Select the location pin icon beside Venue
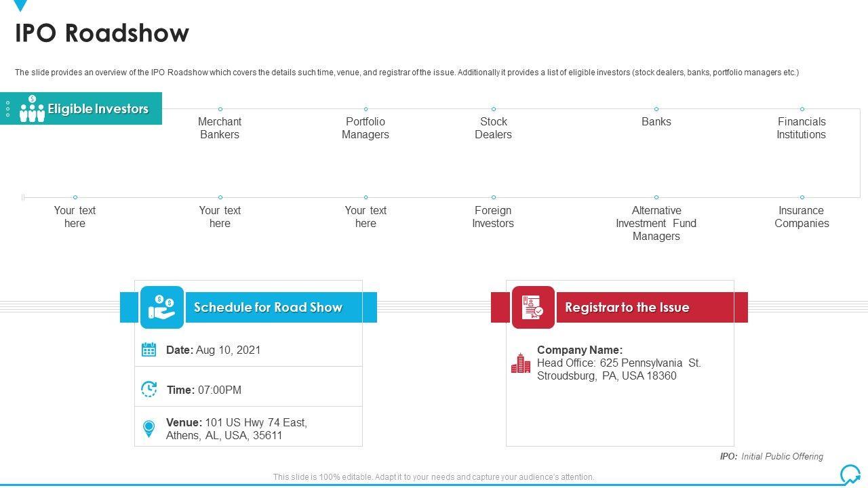The image size is (868, 488). click(x=149, y=428)
